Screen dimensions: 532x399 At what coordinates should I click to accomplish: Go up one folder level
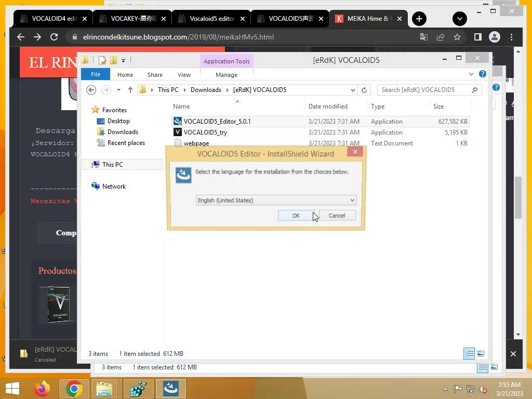[x=130, y=90]
